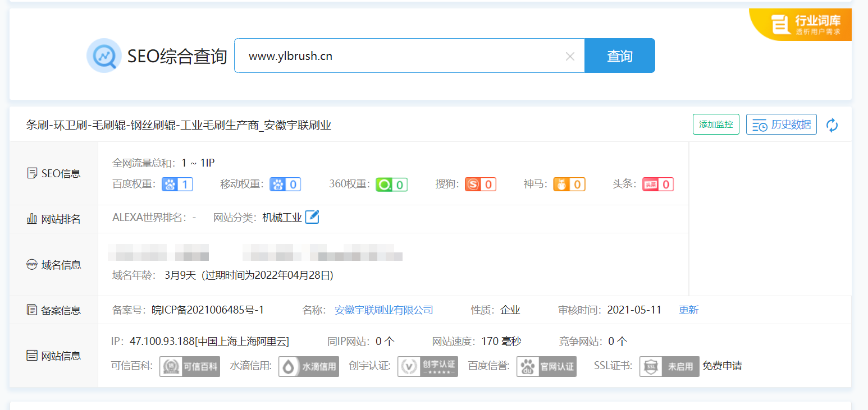The height and width of the screenshot is (410, 868).
Task: Click the 机械工业 category text
Action: tap(282, 218)
